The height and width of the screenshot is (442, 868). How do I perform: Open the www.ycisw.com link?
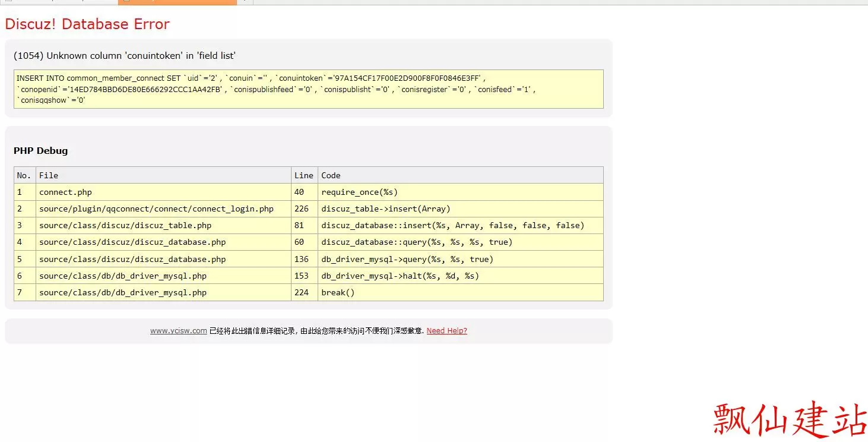[178, 331]
